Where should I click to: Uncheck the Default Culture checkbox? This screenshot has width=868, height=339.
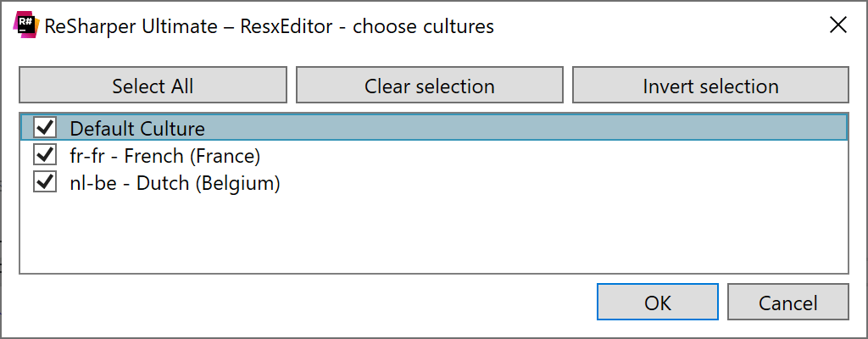(x=45, y=127)
